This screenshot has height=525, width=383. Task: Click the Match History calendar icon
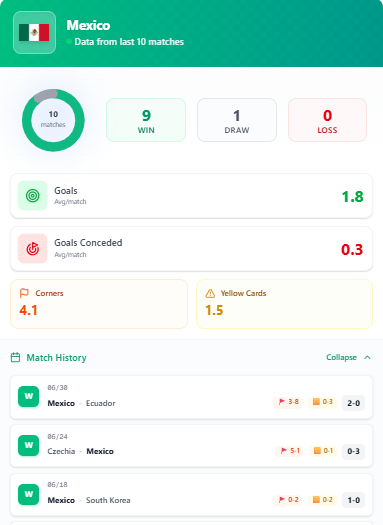[15, 357]
